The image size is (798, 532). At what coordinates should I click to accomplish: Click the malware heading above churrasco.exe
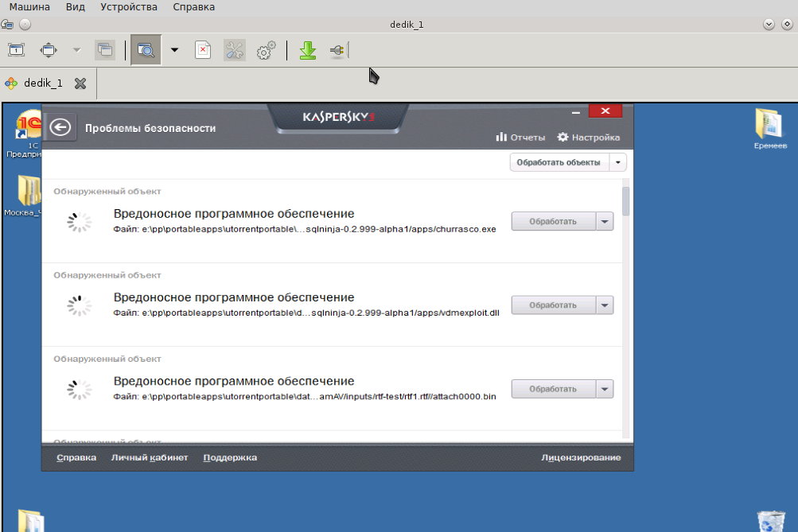point(234,214)
